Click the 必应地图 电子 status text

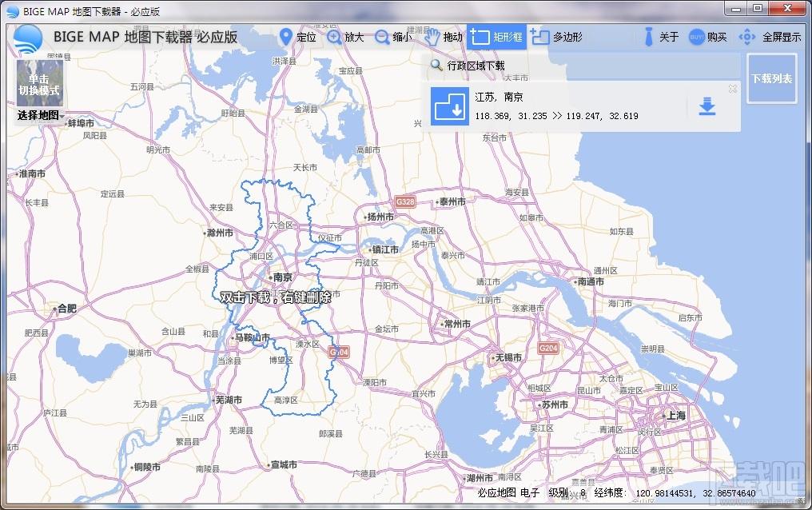pos(508,493)
